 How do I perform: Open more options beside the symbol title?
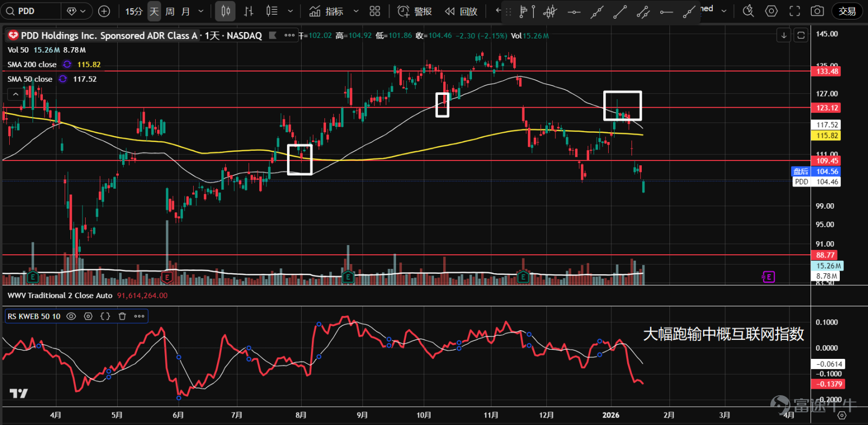pyautogui.click(x=290, y=35)
